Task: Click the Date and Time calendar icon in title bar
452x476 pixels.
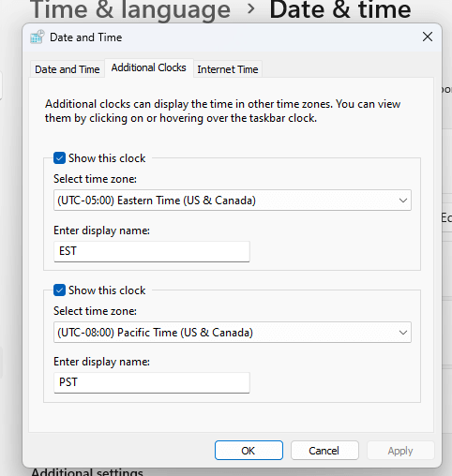Action: [x=38, y=37]
